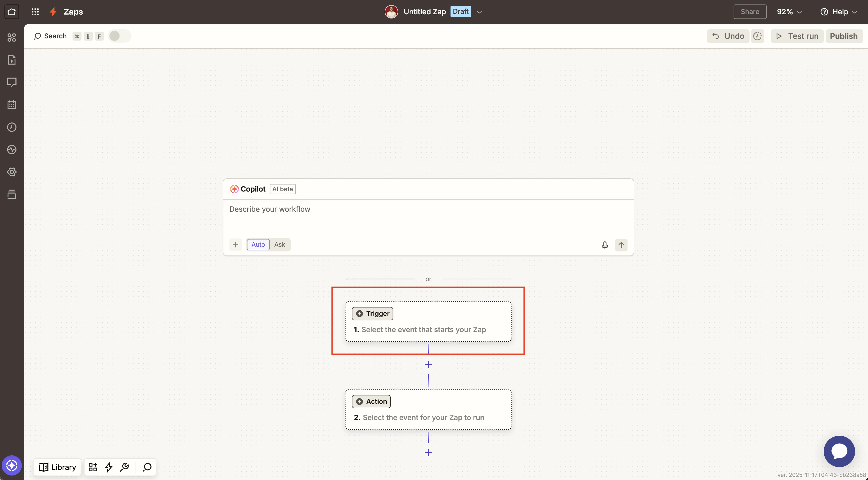Click the lightning bolt icon in bottom toolbar
The height and width of the screenshot is (480, 868).
point(109,467)
